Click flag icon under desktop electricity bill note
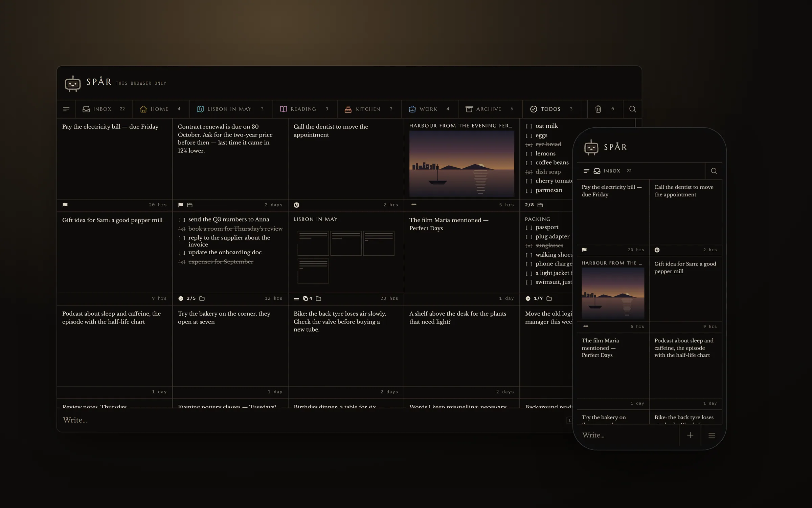Viewport: 812px width, 508px height. (65, 205)
